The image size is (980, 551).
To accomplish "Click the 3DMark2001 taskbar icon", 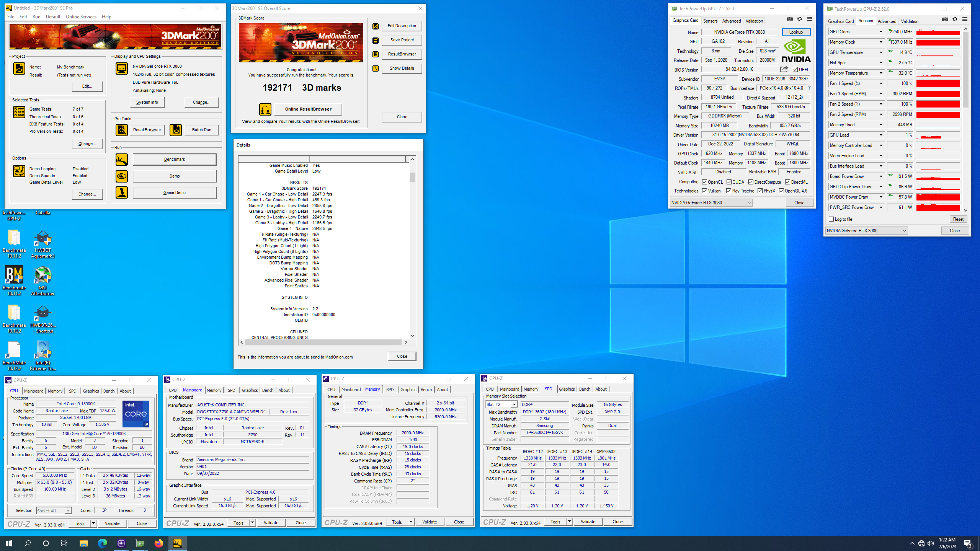I will tap(177, 543).
